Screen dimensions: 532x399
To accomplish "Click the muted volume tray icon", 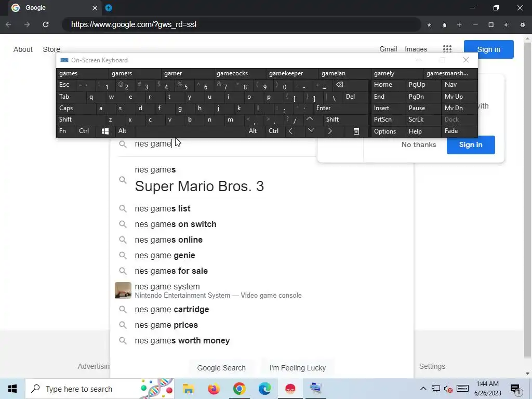I will 448,389.
